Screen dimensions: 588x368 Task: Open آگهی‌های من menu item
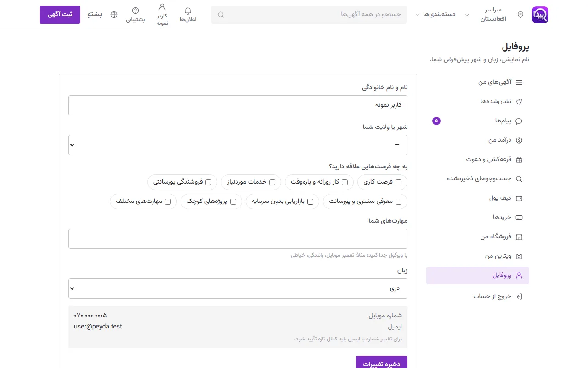[x=478, y=82]
